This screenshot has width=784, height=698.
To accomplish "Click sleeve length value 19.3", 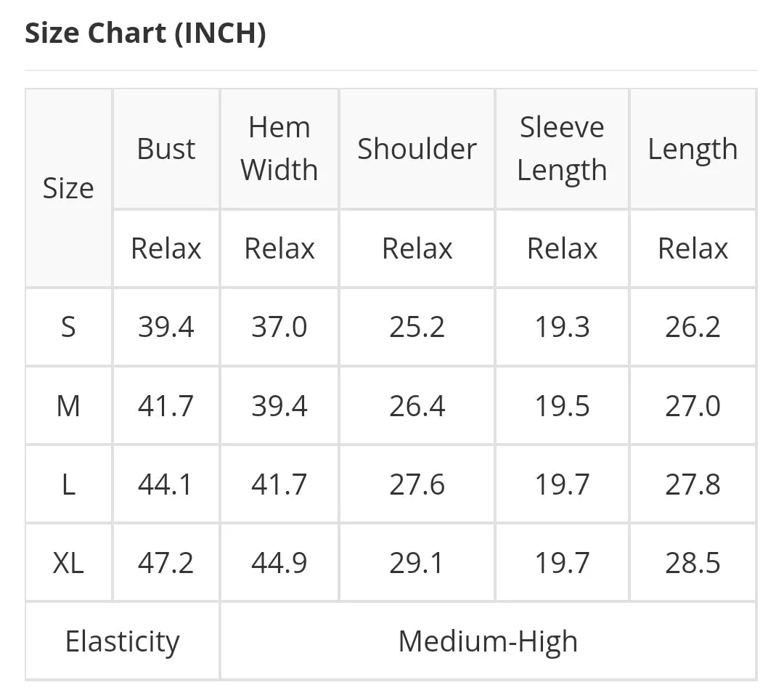I will coord(562,328).
